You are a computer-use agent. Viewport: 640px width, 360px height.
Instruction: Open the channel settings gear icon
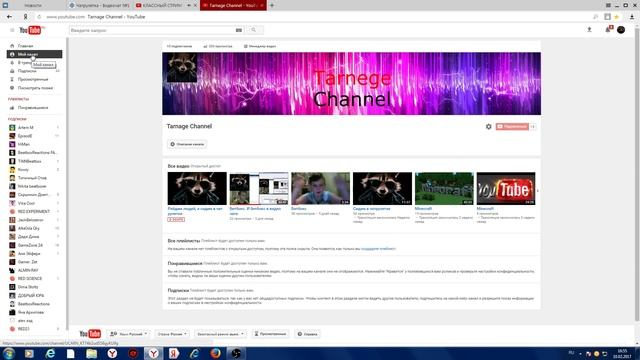click(x=489, y=127)
